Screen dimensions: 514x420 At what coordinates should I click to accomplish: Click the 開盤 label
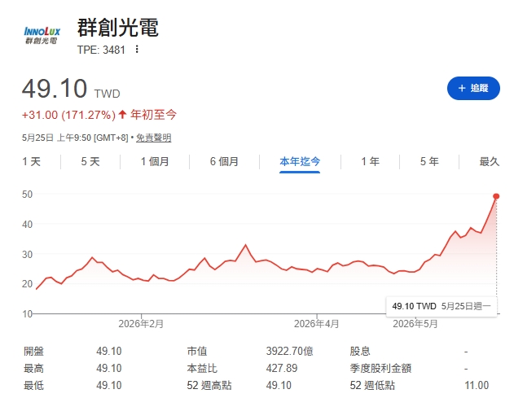click(33, 351)
